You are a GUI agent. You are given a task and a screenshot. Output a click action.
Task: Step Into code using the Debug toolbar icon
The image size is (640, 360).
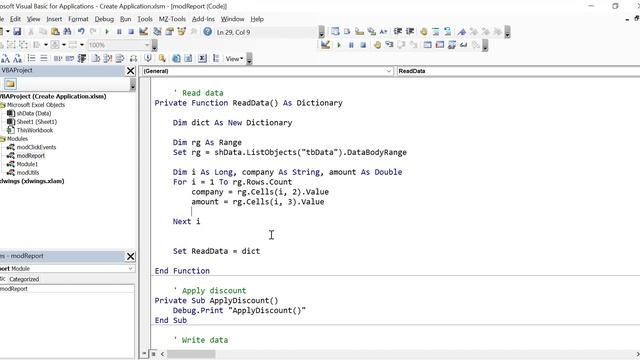[389, 44]
